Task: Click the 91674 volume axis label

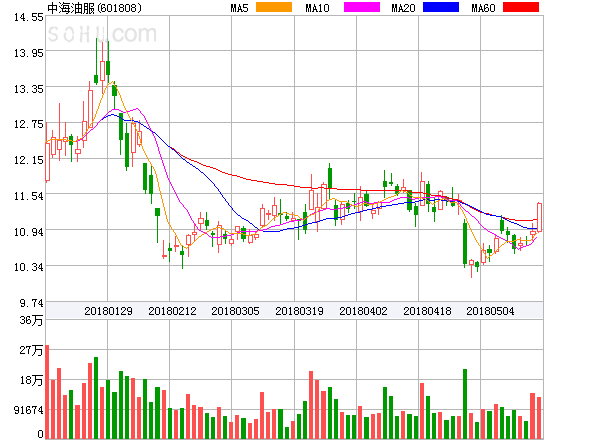Action: coord(29,410)
